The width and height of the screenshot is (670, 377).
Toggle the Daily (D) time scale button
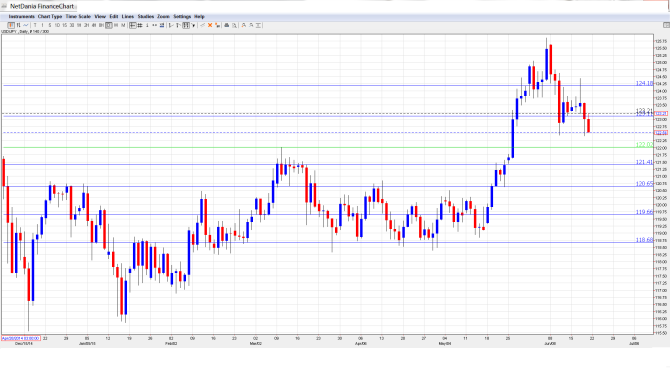(x=109, y=25)
